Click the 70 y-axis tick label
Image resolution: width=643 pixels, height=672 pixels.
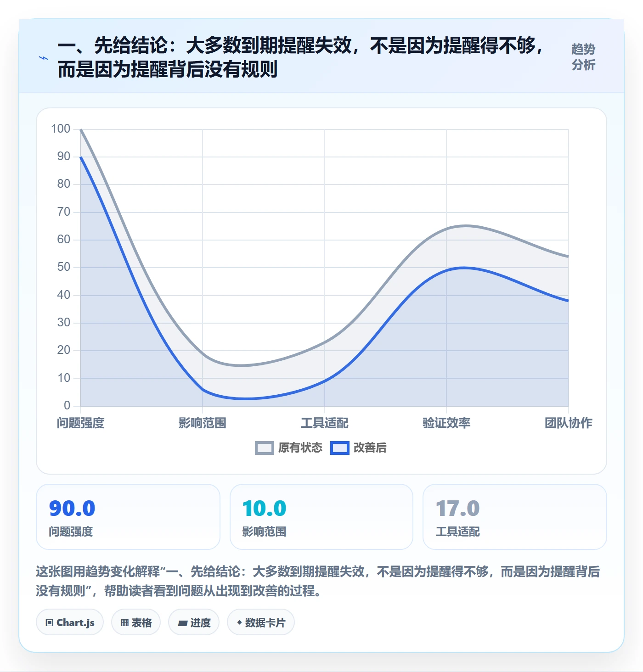(x=64, y=212)
